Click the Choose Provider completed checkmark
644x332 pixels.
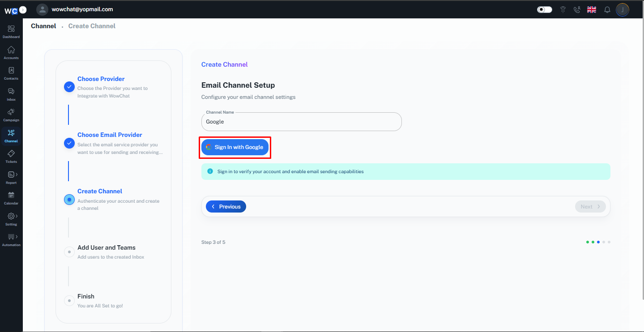coord(69,87)
